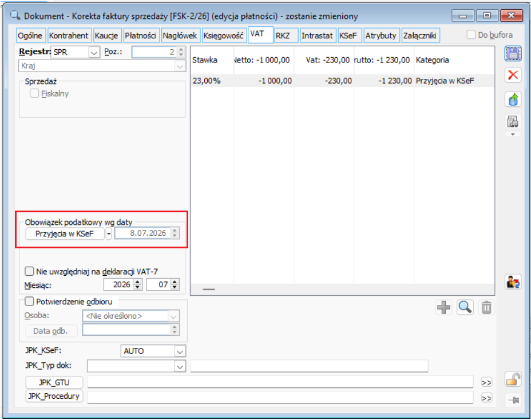The width and height of the screenshot is (531, 420).
Task: Expand the JPK_Typ dok dropdown
Action: click(x=180, y=366)
